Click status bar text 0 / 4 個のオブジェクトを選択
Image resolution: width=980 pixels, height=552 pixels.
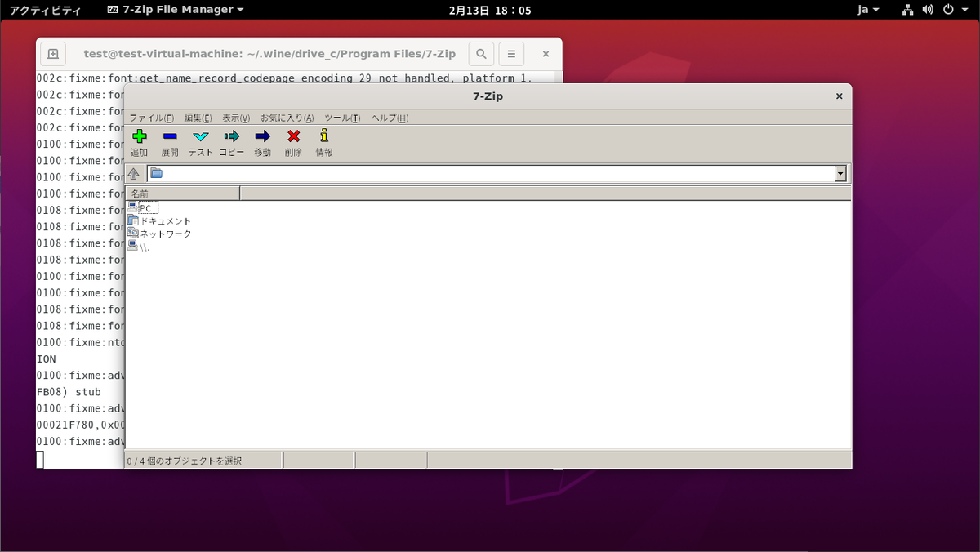tap(185, 461)
